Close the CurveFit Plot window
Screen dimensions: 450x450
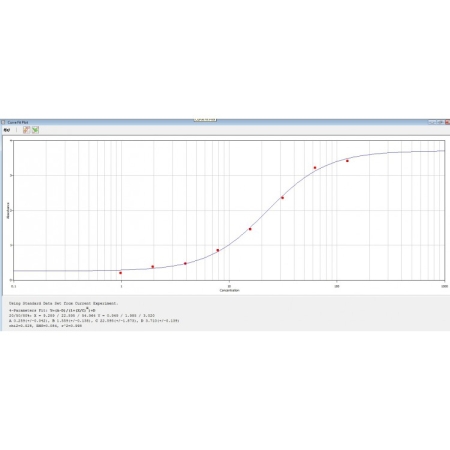pyautogui.click(x=447, y=122)
